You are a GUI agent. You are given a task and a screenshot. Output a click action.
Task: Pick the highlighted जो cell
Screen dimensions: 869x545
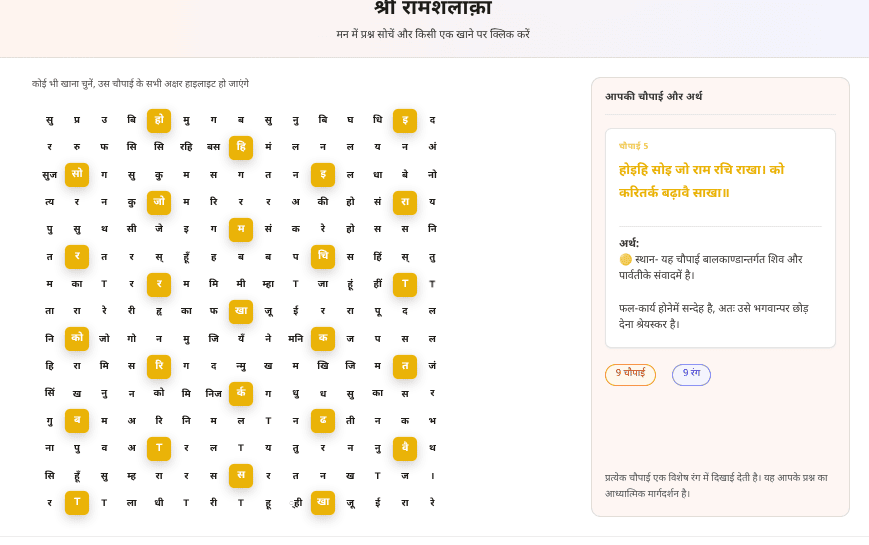(159, 202)
